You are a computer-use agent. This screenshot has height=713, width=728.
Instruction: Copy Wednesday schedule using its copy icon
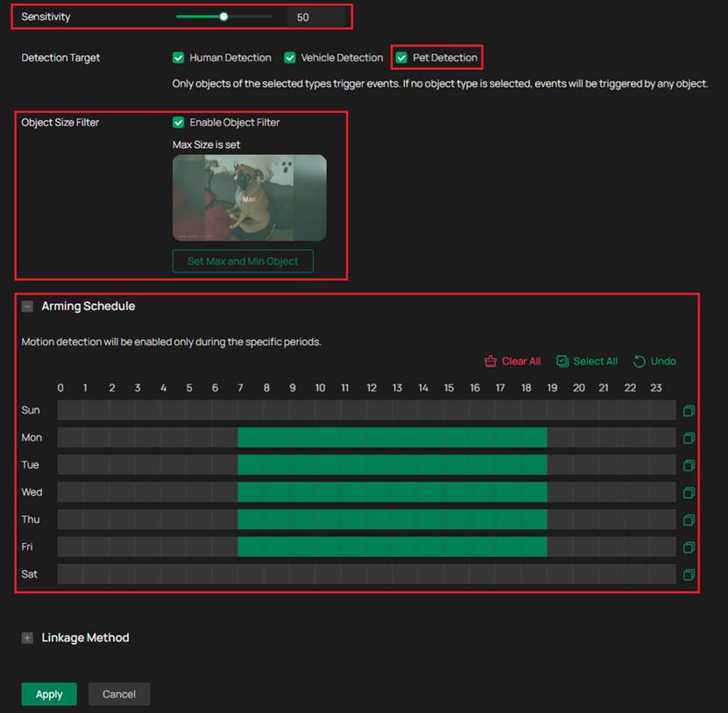click(689, 492)
